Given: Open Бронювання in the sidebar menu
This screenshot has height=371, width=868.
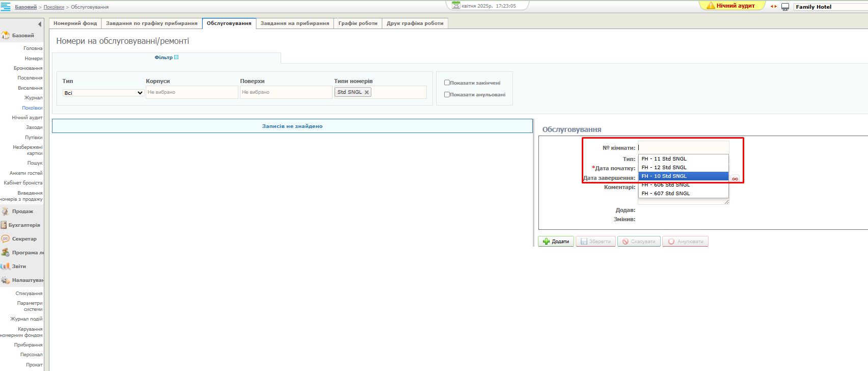Looking at the screenshot, I should 28,68.
